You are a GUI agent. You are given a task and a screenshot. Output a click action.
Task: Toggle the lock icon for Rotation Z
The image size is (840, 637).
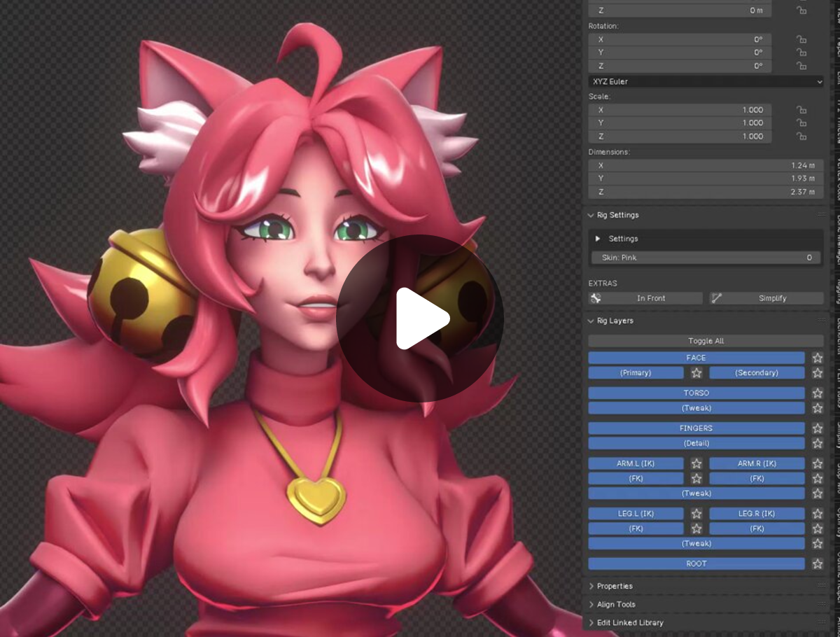tap(801, 66)
